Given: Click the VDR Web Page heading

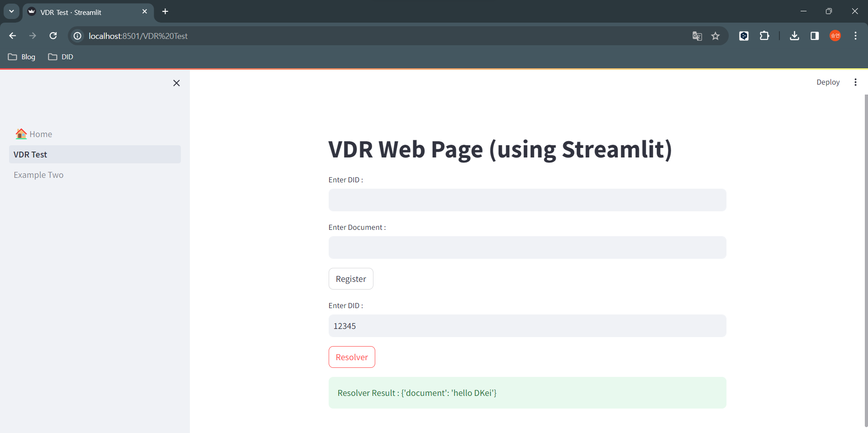Looking at the screenshot, I should coord(500,149).
